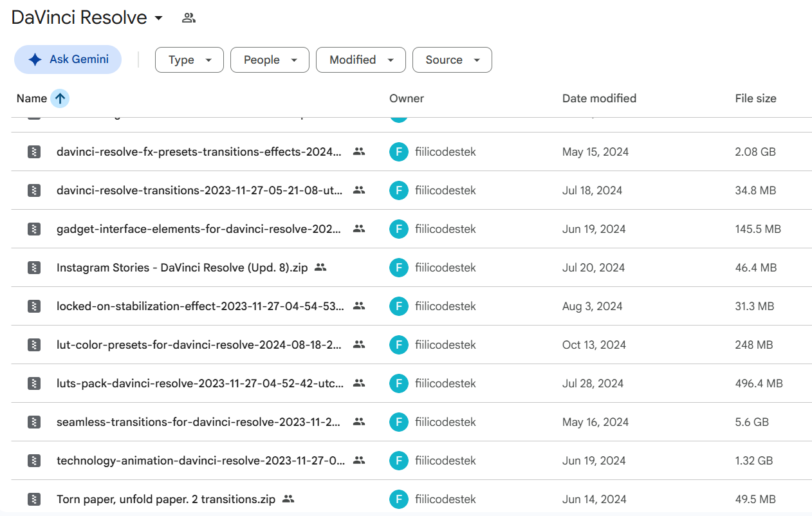Select davinci-resolve-fx-presets-transitions-effects file name
Viewport: 812px width, 516px height.
click(199, 152)
